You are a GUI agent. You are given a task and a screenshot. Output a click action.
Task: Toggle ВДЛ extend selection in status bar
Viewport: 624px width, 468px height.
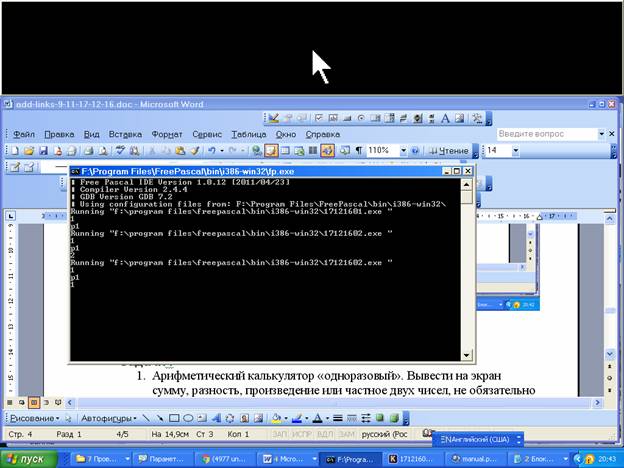[x=325, y=434]
